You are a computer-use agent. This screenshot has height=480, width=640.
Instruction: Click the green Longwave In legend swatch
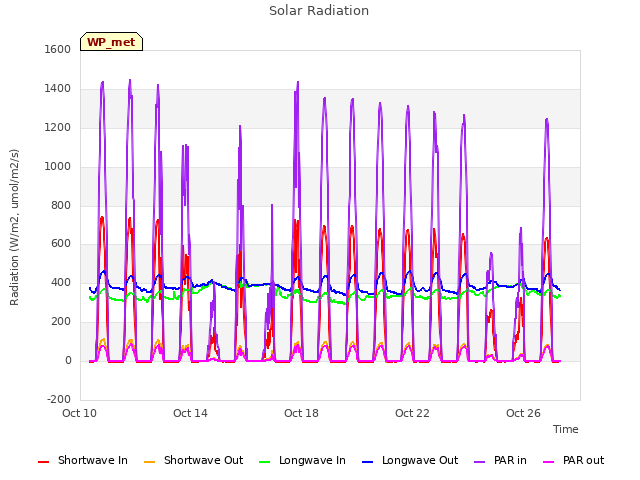264,462
